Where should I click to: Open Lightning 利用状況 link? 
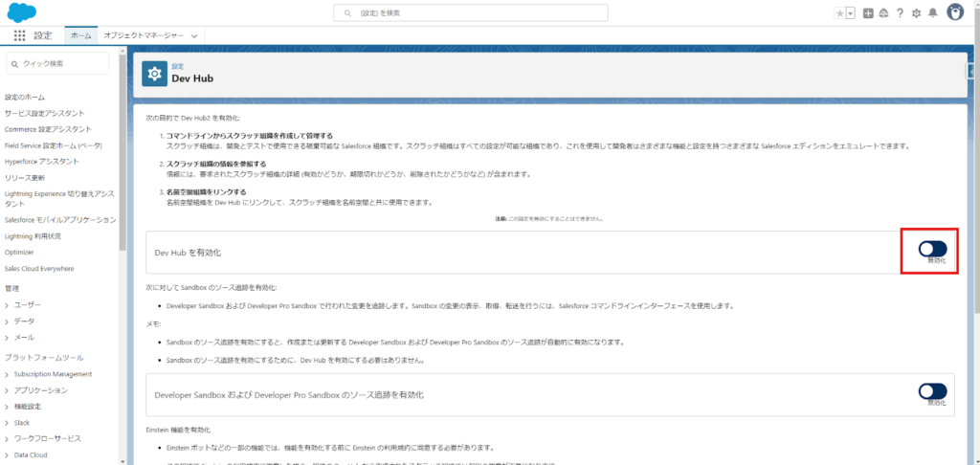[x=33, y=236]
